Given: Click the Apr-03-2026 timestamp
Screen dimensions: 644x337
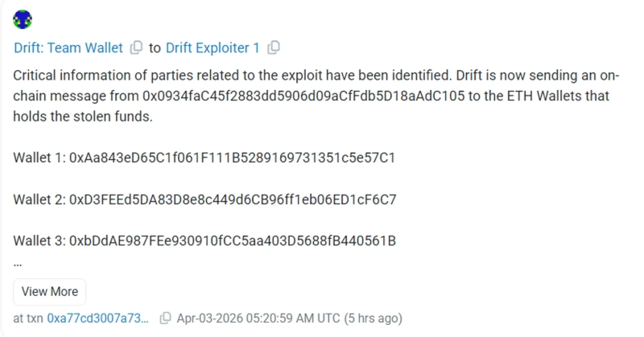Looking at the screenshot, I should point(258,318).
